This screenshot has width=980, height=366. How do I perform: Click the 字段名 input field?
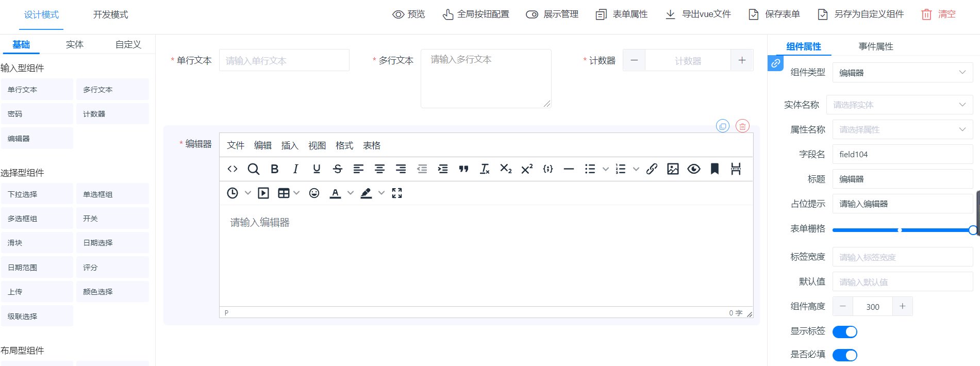(x=903, y=154)
